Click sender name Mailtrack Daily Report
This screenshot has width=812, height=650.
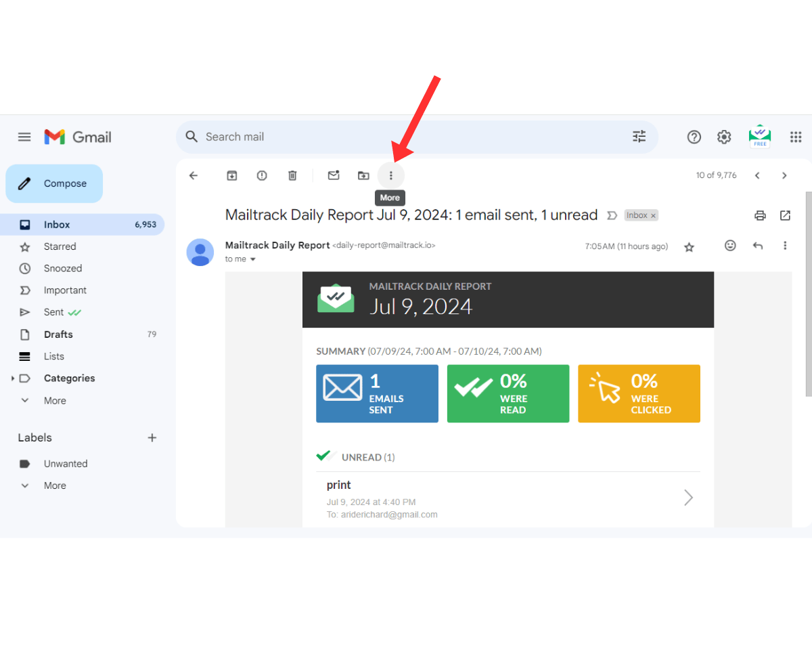coord(277,245)
